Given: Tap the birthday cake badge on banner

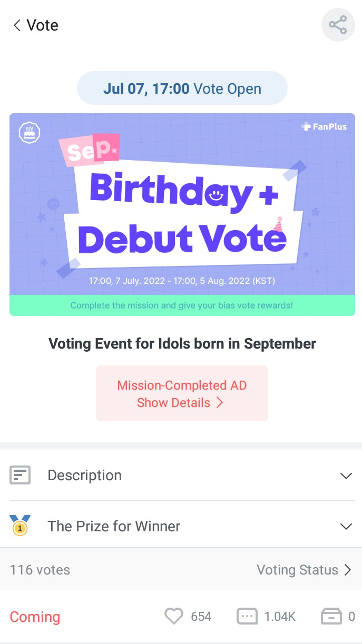Looking at the screenshot, I should 30,133.
